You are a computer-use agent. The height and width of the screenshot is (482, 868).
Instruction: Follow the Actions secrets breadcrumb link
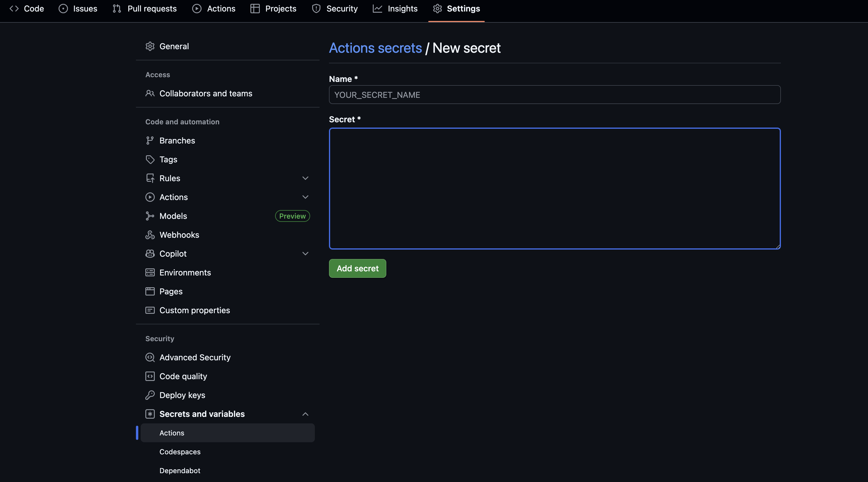[x=375, y=48]
